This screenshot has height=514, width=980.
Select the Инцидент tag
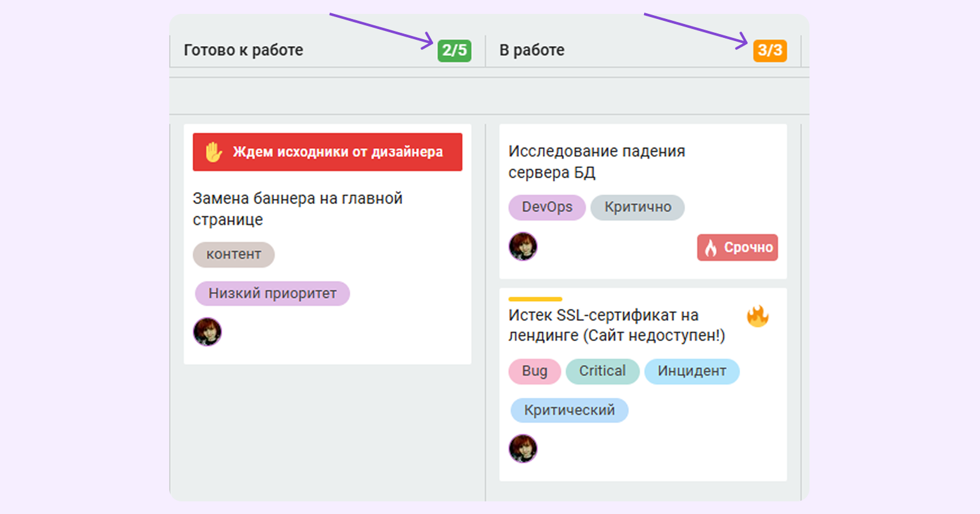tap(691, 372)
